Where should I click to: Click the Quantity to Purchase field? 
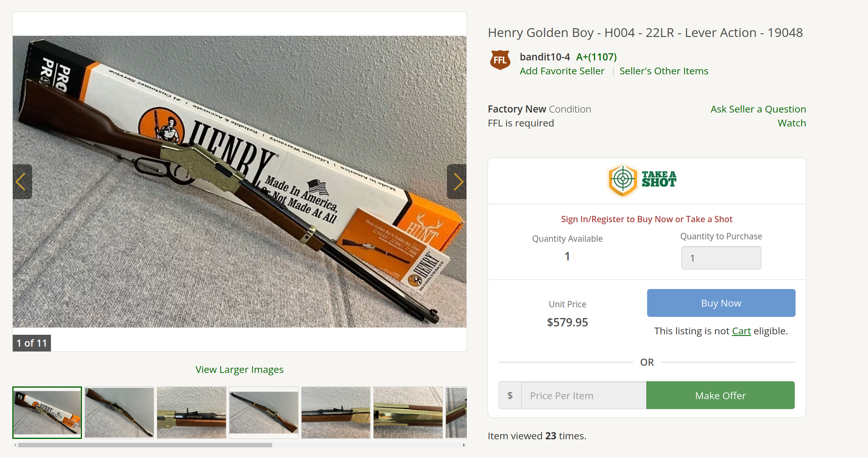721,258
